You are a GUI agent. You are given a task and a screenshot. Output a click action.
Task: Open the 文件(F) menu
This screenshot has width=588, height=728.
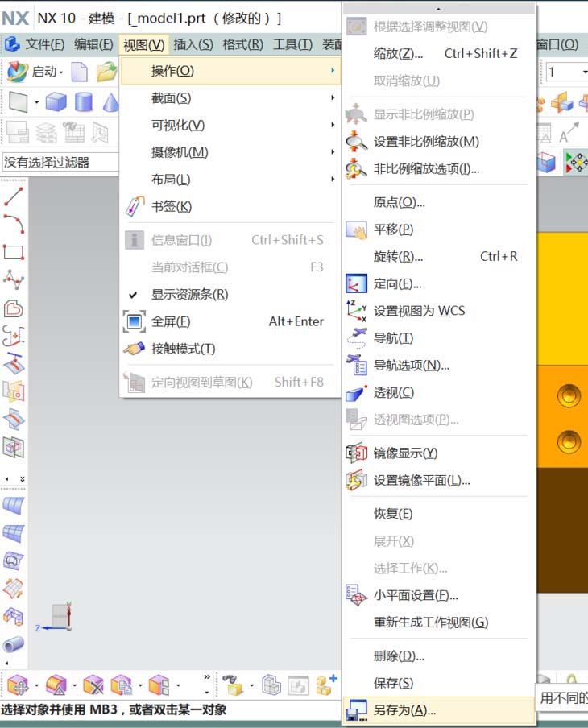click(44, 44)
